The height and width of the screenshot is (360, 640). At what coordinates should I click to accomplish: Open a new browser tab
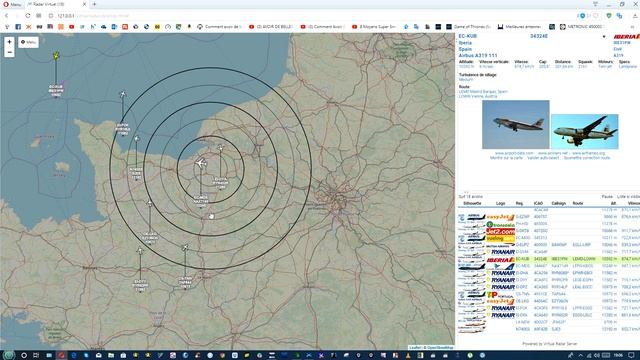click(x=94, y=4)
